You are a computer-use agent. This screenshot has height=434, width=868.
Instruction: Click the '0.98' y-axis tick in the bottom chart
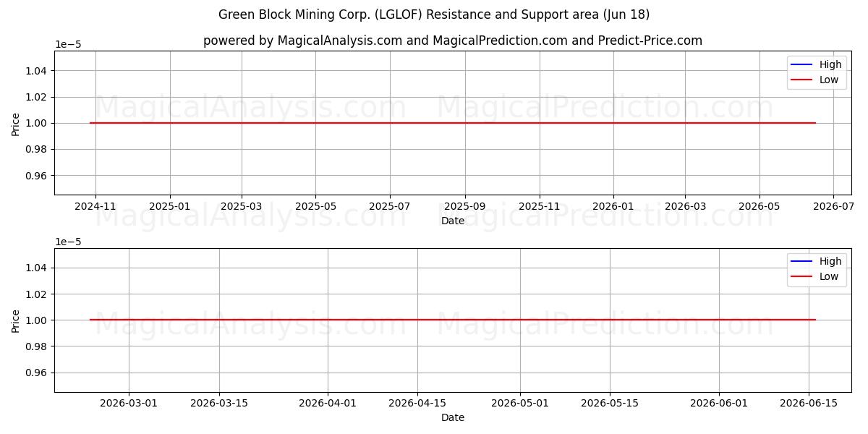point(38,346)
